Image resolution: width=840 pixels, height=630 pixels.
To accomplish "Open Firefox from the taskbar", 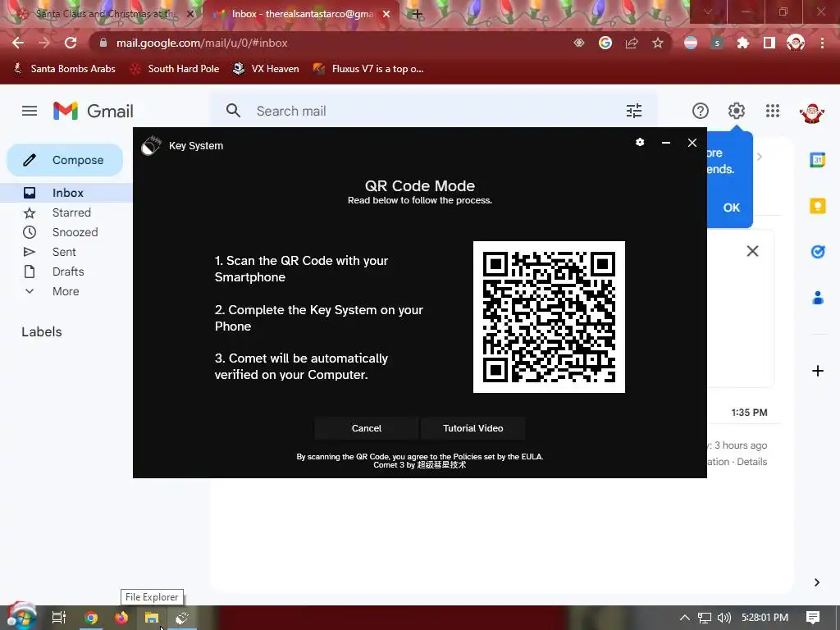I will pos(121,618).
